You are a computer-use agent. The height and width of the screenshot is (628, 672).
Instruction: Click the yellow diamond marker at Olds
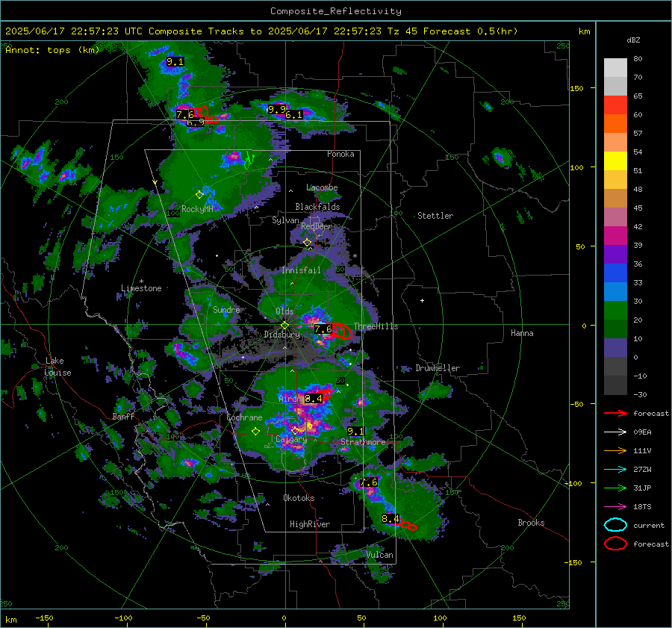point(284,326)
